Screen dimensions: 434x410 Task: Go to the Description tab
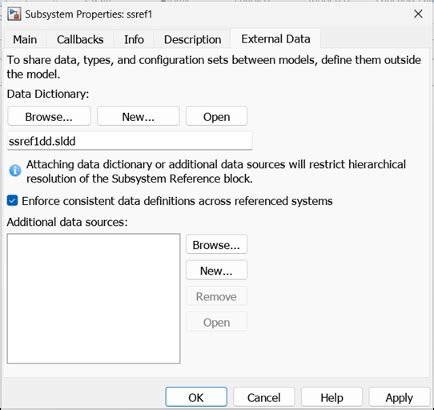pos(192,40)
